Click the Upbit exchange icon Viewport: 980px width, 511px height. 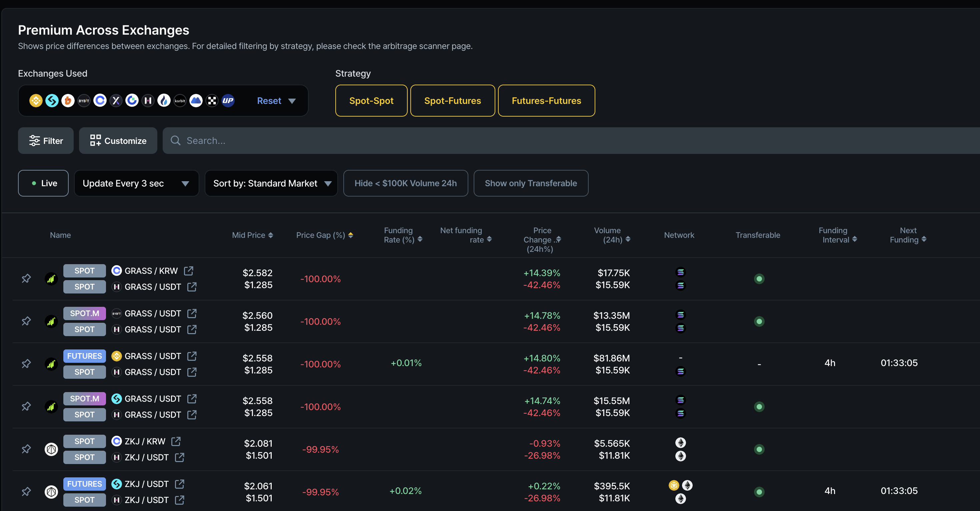click(x=228, y=101)
